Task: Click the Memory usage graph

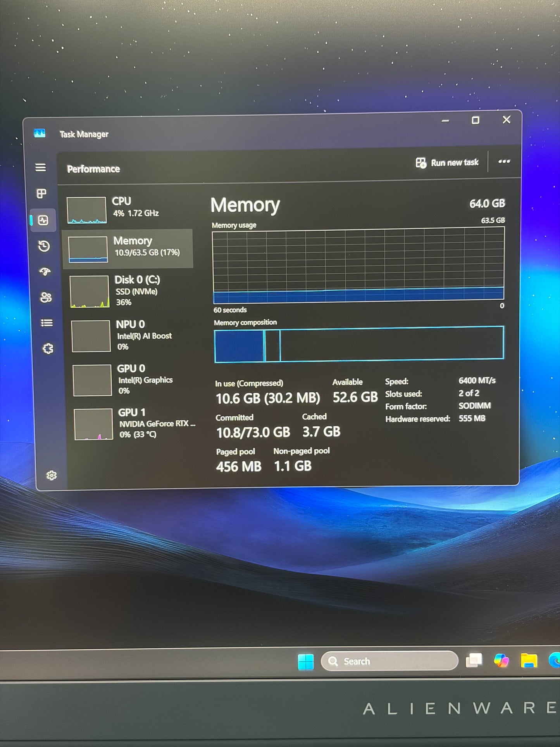Action: [x=358, y=266]
